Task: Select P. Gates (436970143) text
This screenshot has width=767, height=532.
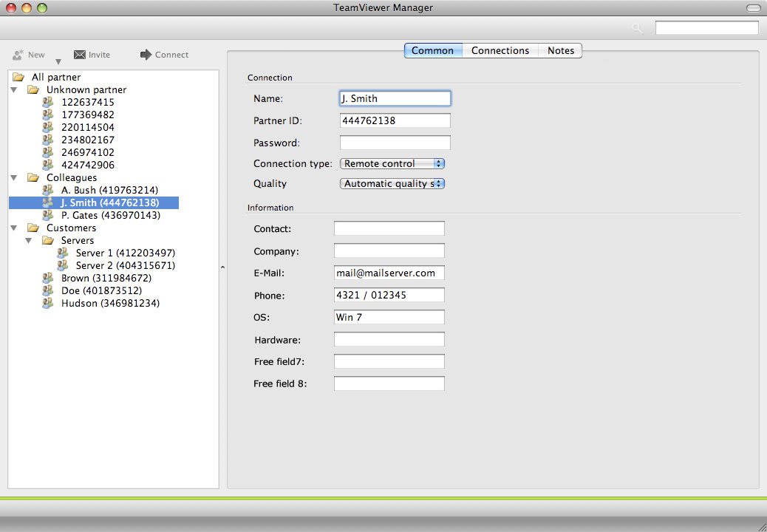Action: coord(111,215)
